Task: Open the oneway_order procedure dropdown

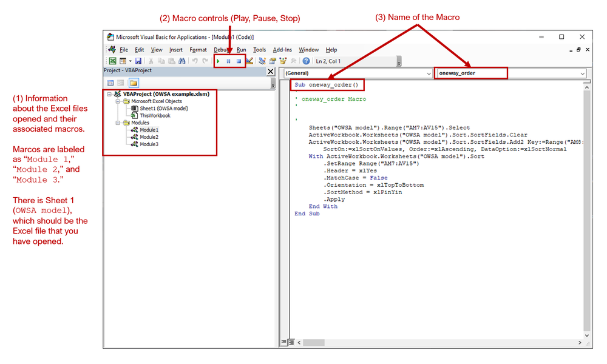Action: pyautogui.click(x=581, y=73)
